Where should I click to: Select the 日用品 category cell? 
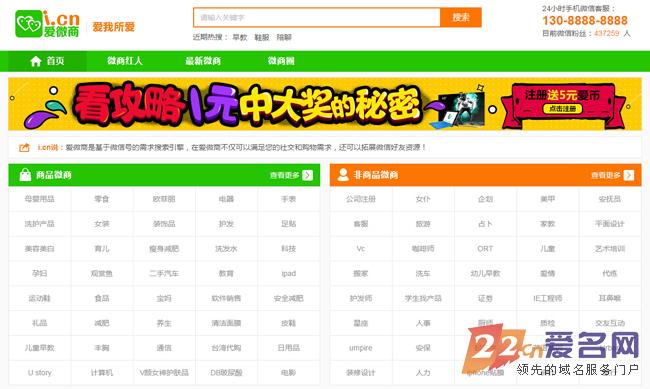pos(289,348)
